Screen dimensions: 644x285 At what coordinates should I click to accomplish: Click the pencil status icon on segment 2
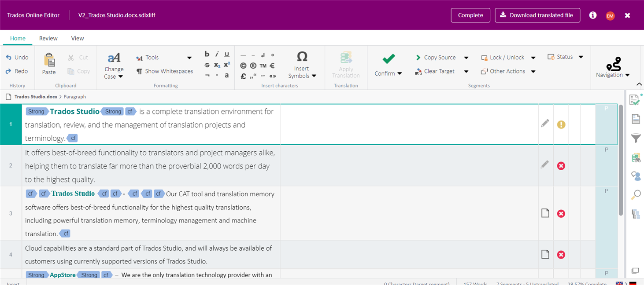(545, 164)
